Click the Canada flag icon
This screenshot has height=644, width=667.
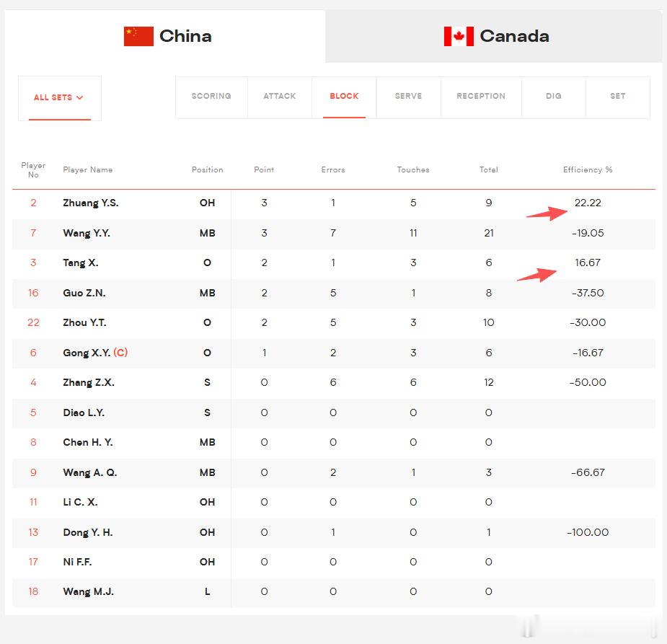(x=459, y=36)
